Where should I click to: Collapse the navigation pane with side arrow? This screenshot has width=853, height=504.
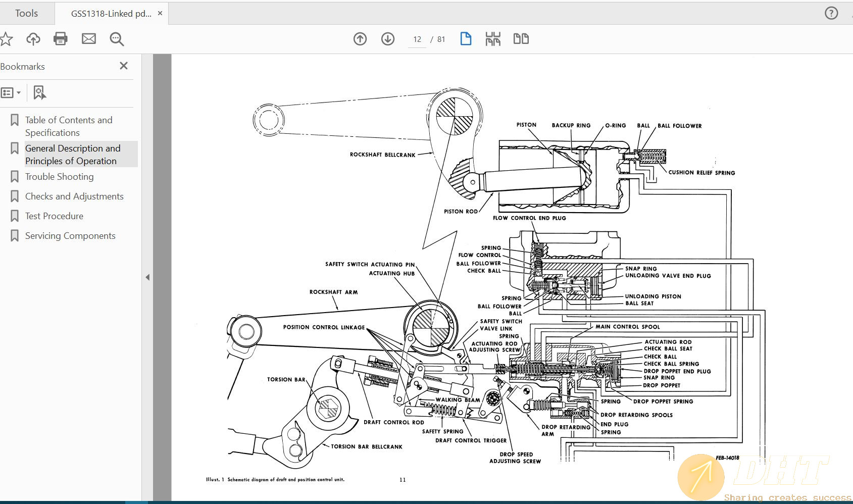click(147, 277)
